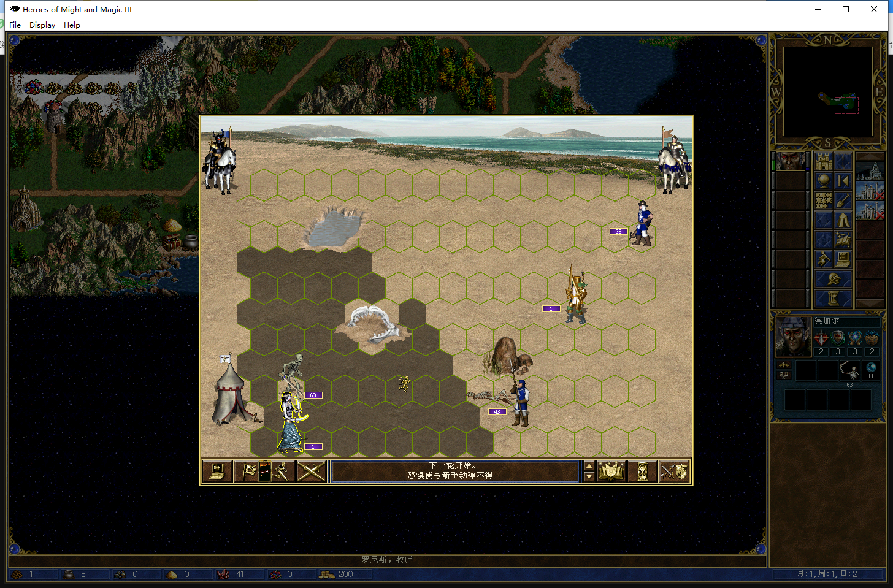
Task: Select the third town with red X
Action: click(870, 210)
